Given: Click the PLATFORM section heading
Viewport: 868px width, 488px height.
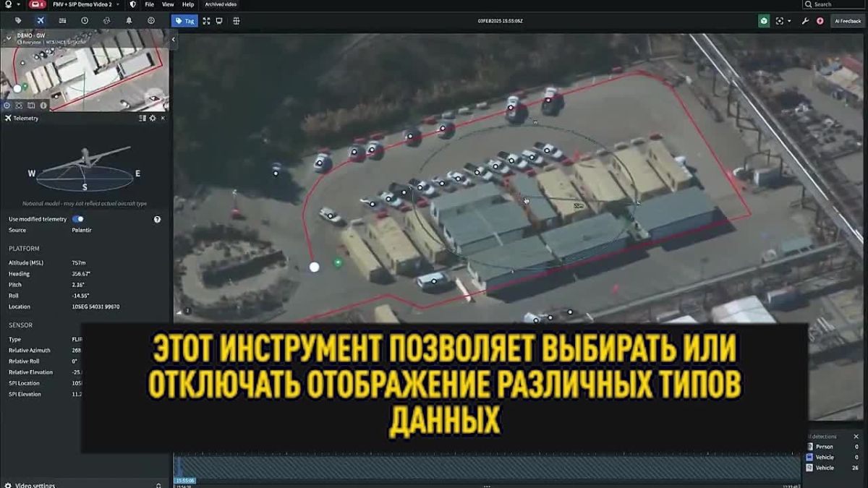Looking at the screenshot, I should 24,249.
